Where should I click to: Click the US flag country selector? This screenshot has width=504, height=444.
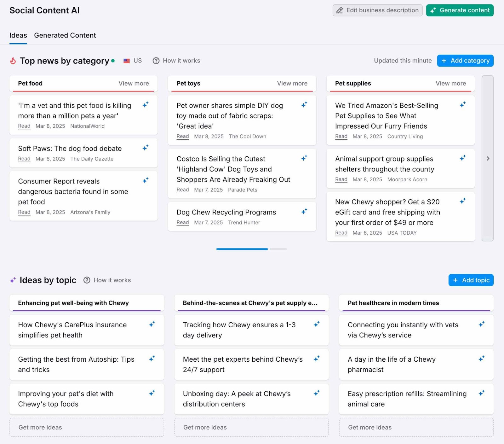[132, 61]
